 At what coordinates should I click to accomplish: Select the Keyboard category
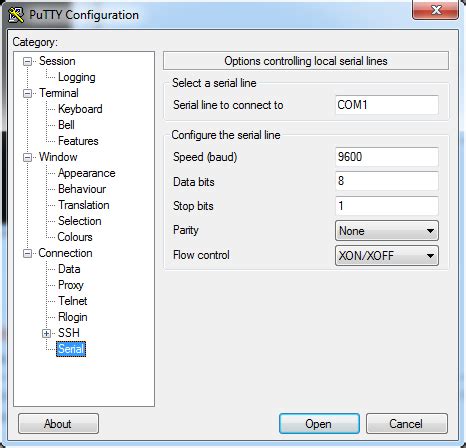[80, 109]
